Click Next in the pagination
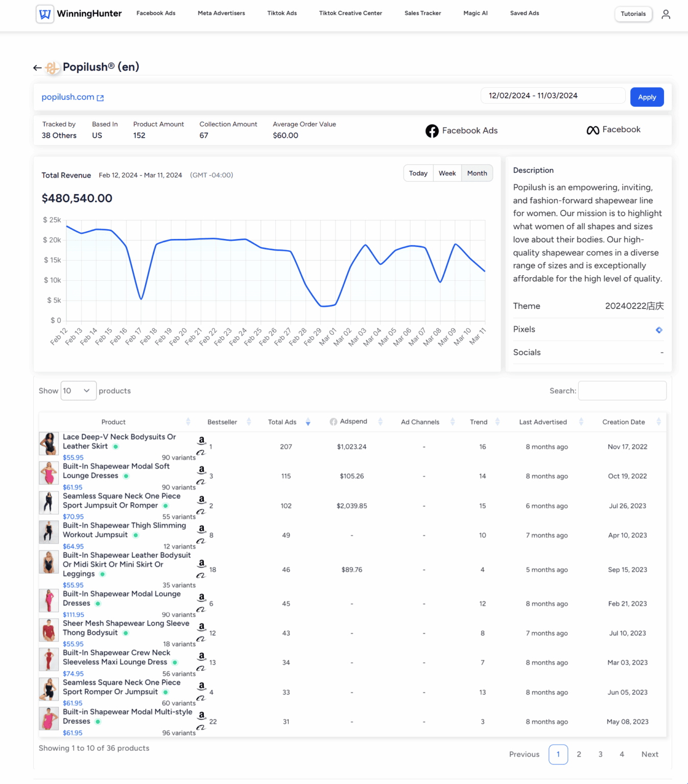Viewport: 688px width, 784px height. click(x=650, y=754)
